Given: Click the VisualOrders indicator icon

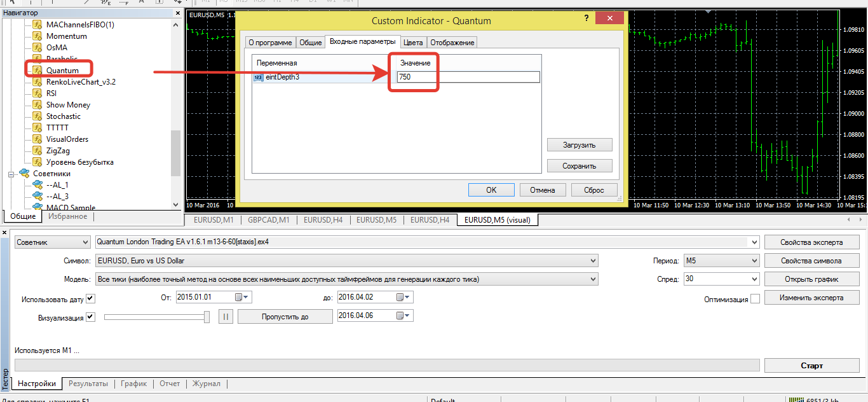Looking at the screenshot, I should click(37, 139).
